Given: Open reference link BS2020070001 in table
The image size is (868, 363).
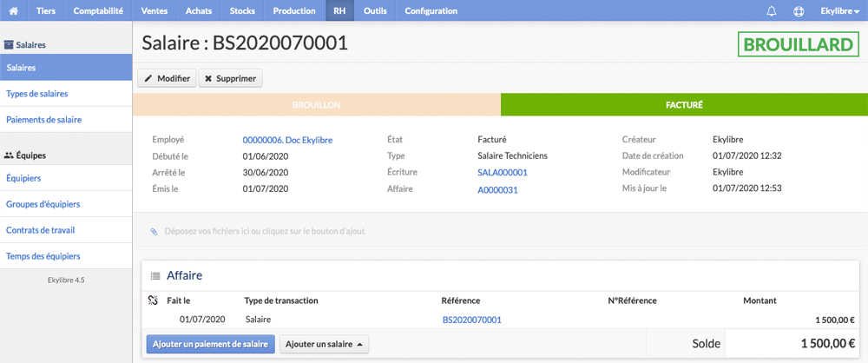Looking at the screenshot, I should click(x=472, y=320).
